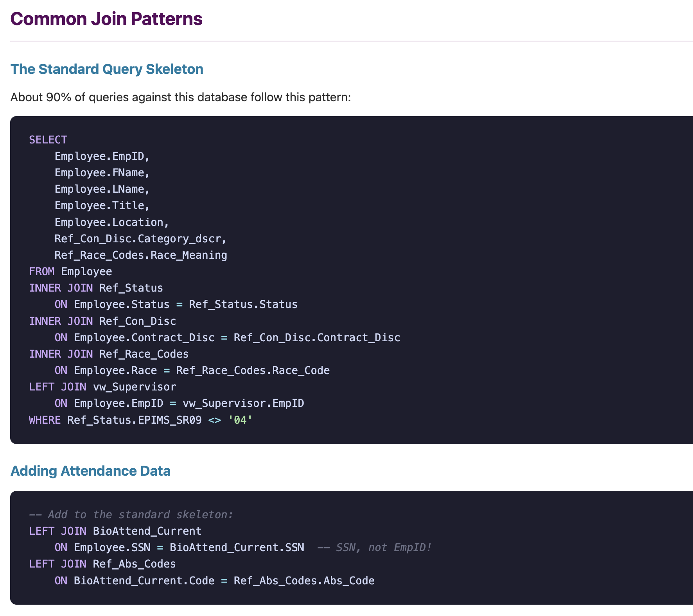Select the Ref_Race_Codes.Race_Meaning column reference
The width and height of the screenshot is (693, 616).
pos(140,255)
